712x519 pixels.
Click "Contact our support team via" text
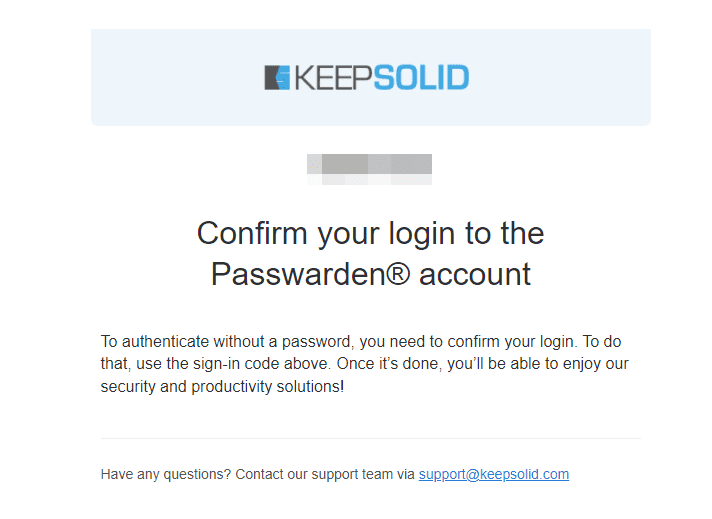tap(325, 474)
